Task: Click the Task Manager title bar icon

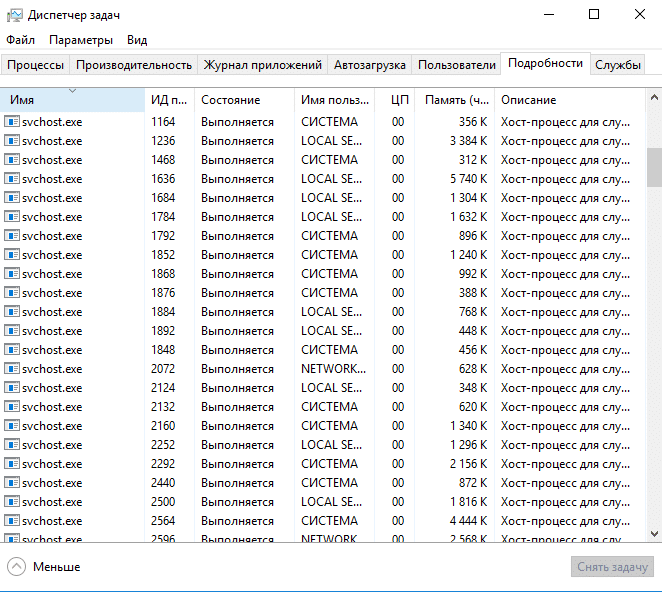Action: (x=14, y=15)
